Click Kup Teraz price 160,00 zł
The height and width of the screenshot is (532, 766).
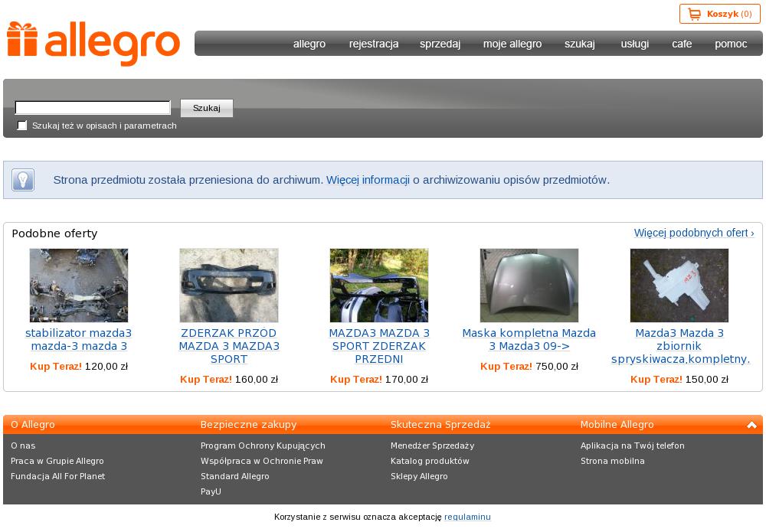point(228,380)
